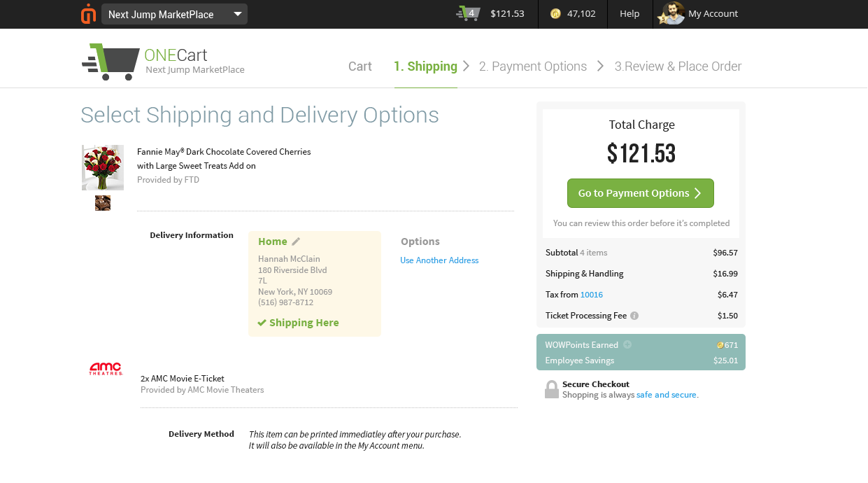The height and width of the screenshot is (483, 868).
Task: Open the Next Jump MarketPlace dropdown
Action: 174,14
